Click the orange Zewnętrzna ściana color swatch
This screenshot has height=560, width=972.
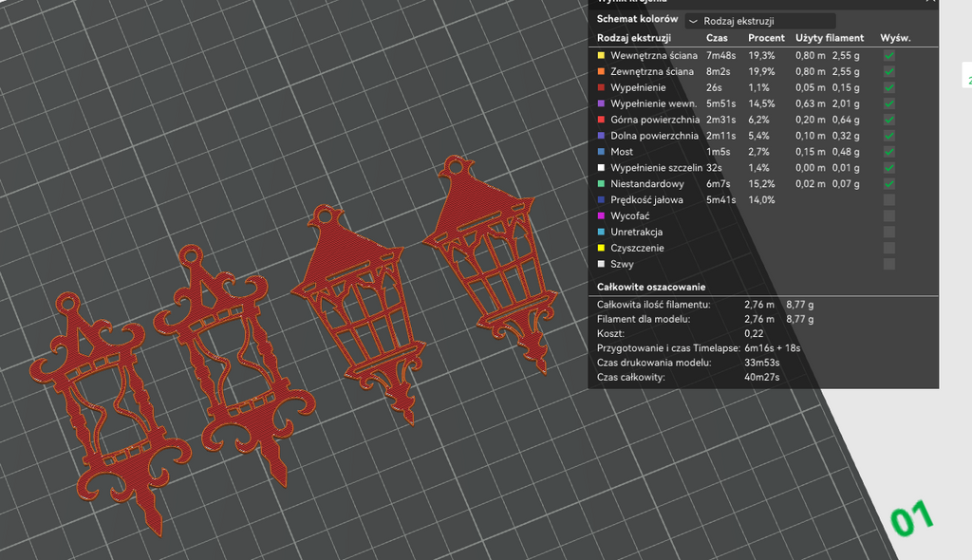click(601, 71)
